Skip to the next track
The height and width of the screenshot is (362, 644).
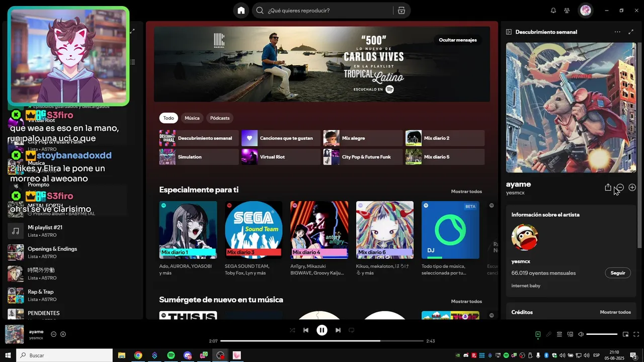tap(338, 330)
